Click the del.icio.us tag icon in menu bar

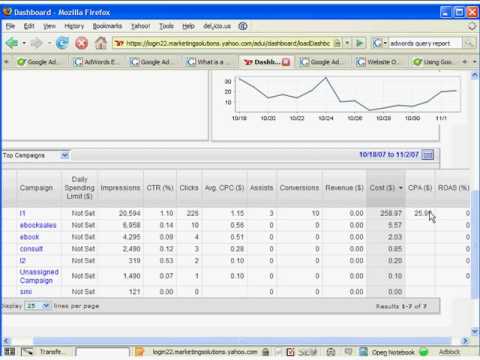243,26
